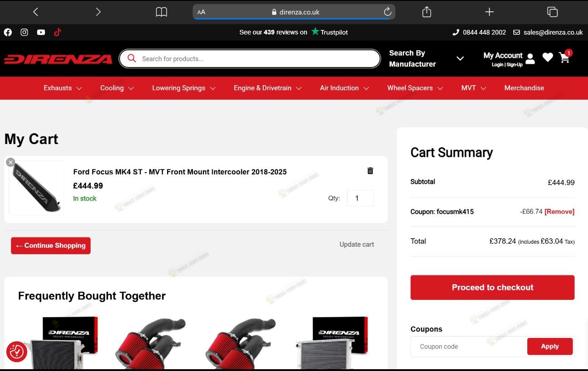The width and height of the screenshot is (588, 371).
Task: Expand the Lowering Springs menu
Action: tap(183, 88)
